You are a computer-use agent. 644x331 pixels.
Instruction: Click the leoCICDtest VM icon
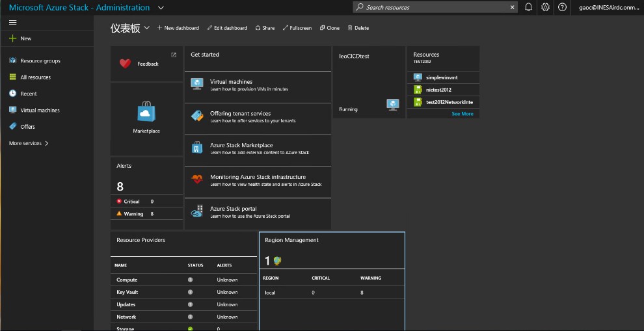pyautogui.click(x=393, y=105)
